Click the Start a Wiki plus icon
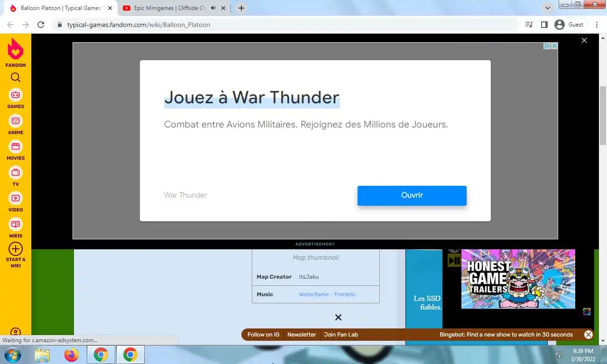The height and width of the screenshot is (364, 607). click(16, 249)
